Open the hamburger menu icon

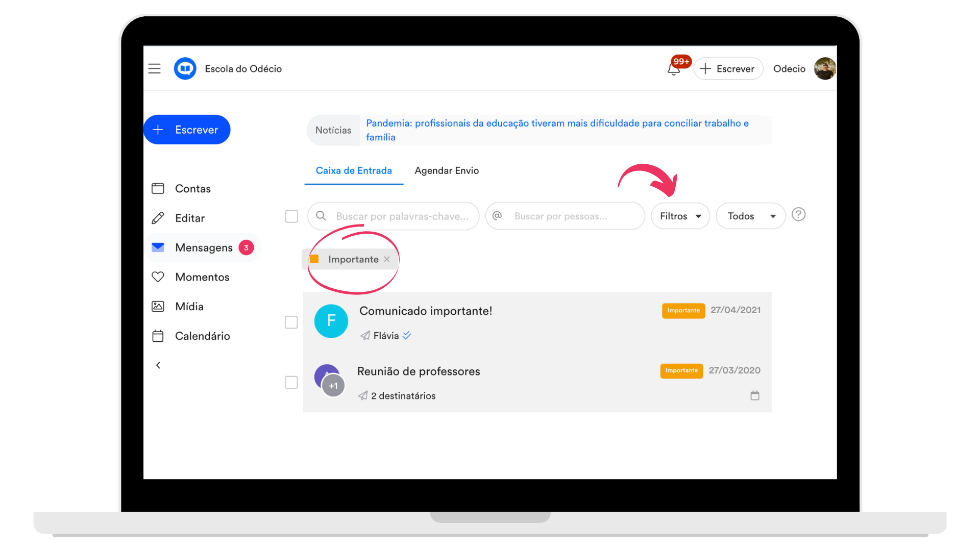click(x=154, y=68)
